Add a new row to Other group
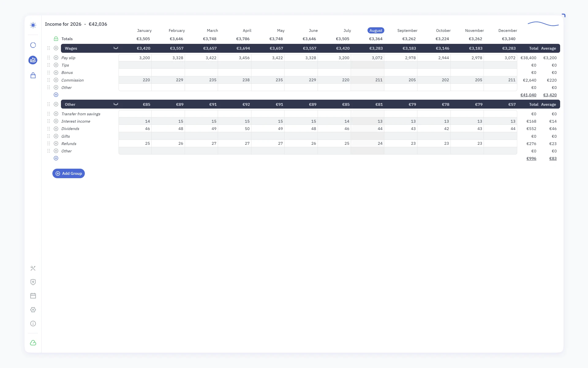The image size is (588, 368). [56, 158]
